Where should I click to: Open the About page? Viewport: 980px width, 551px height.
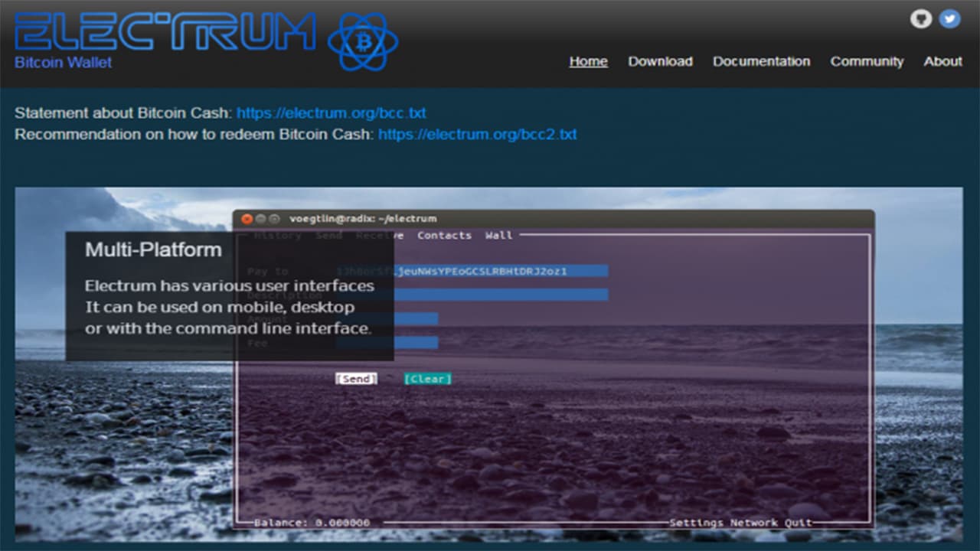pos(942,61)
